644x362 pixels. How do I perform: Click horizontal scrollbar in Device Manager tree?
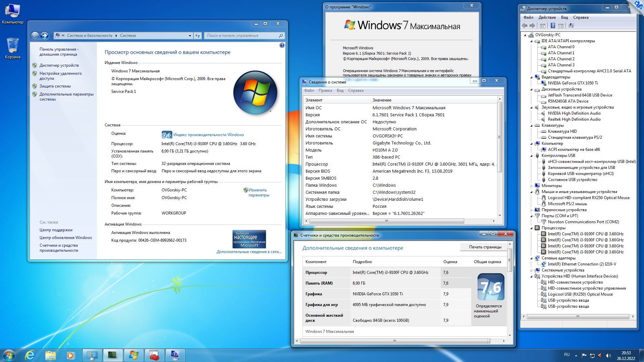click(x=578, y=316)
